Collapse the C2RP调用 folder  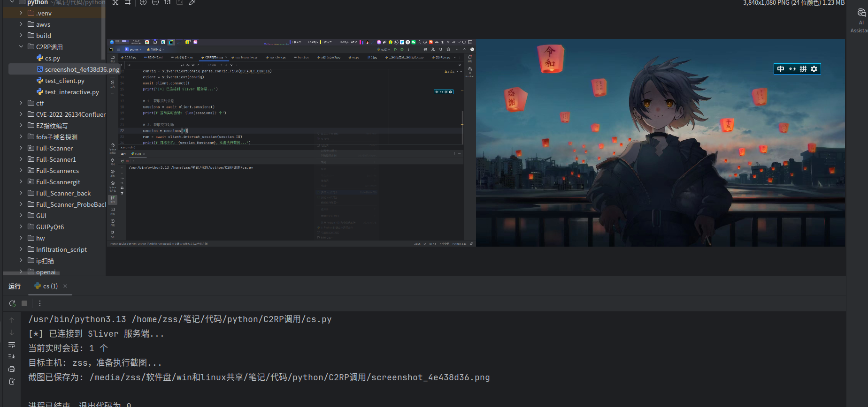pyautogui.click(x=21, y=47)
